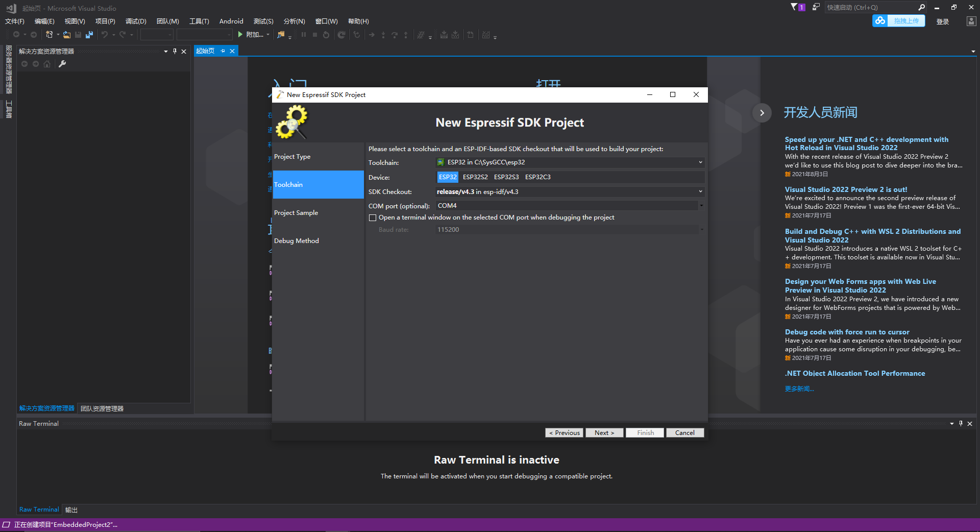Viewport: 980px width, 532px height.
Task: Close the 起始页 document tab
Action: click(232, 51)
